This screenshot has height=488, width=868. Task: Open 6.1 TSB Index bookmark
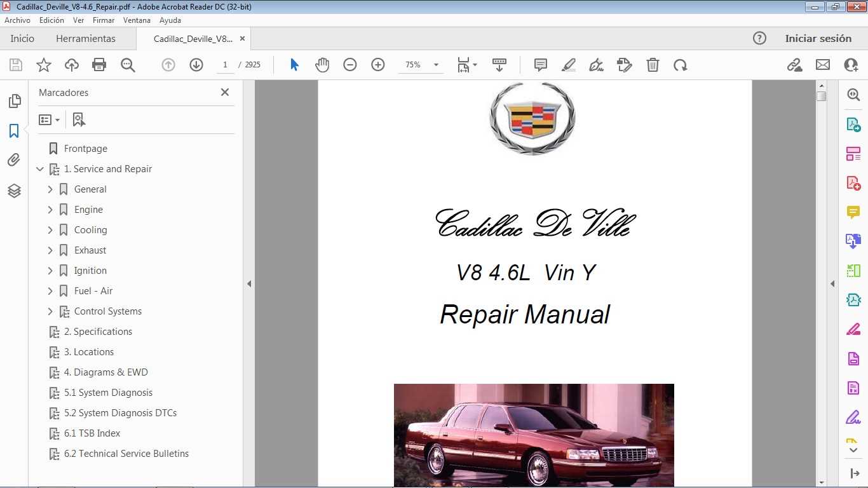click(92, 433)
